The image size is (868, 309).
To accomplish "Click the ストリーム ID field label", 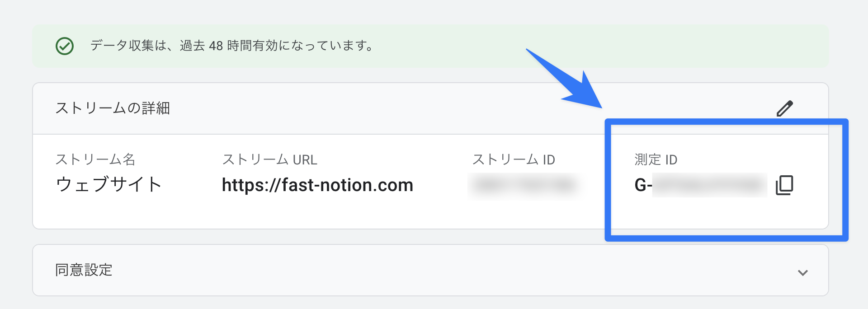I will [x=514, y=159].
